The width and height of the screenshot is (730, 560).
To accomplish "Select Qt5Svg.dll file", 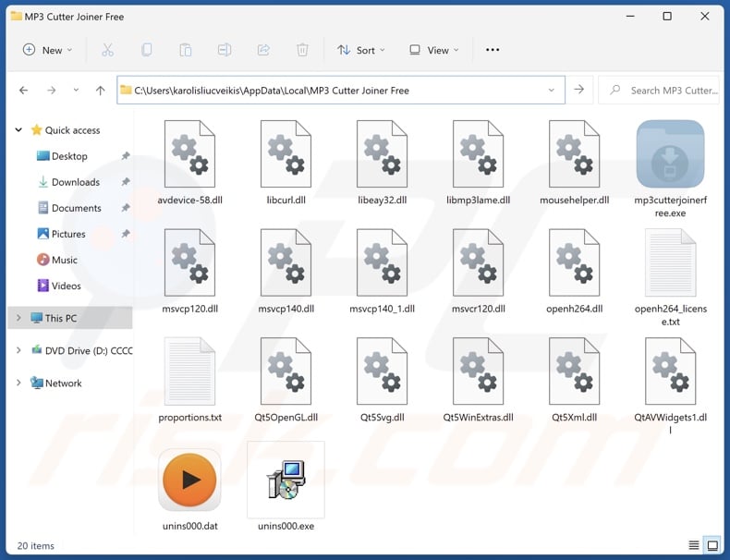I will [x=383, y=380].
